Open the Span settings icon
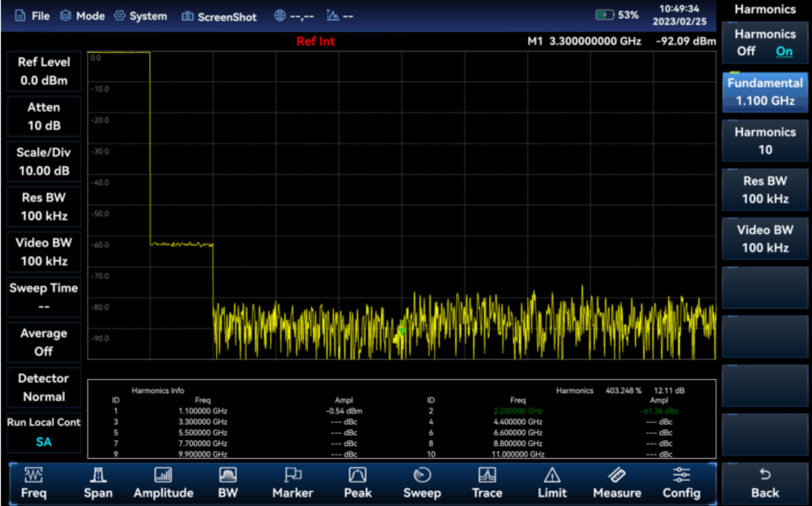812x506 pixels. pyautogui.click(x=98, y=482)
